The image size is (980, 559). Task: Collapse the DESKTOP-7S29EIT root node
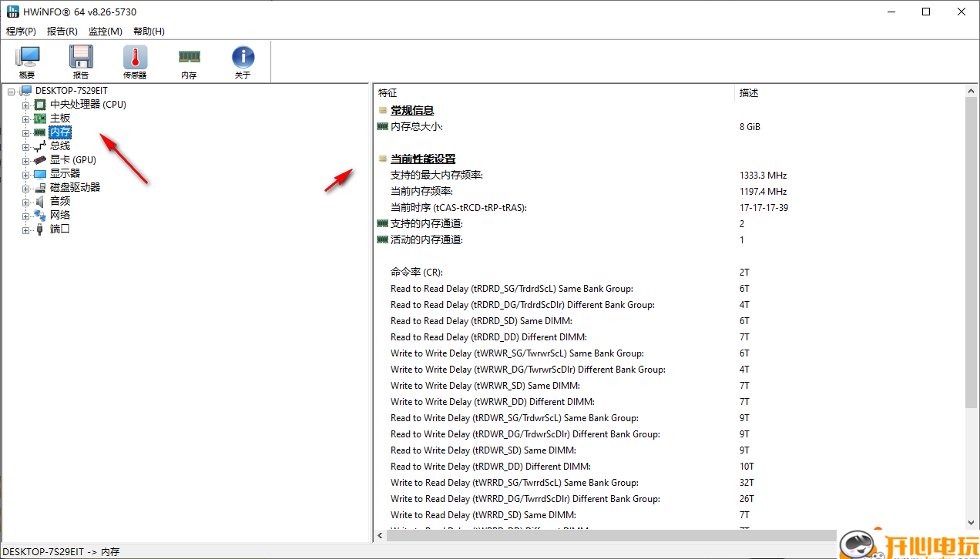pyautogui.click(x=12, y=90)
